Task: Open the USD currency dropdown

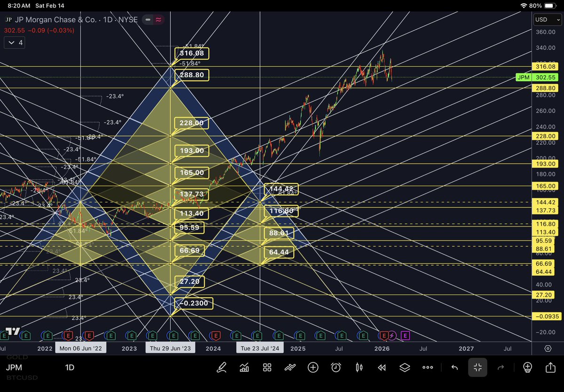Action: (x=547, y=20)
